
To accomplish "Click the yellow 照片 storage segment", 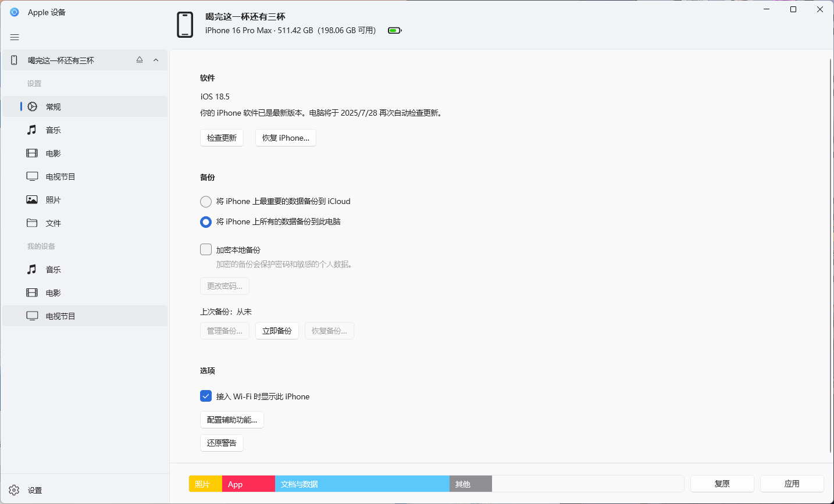I will coord(205,484).
